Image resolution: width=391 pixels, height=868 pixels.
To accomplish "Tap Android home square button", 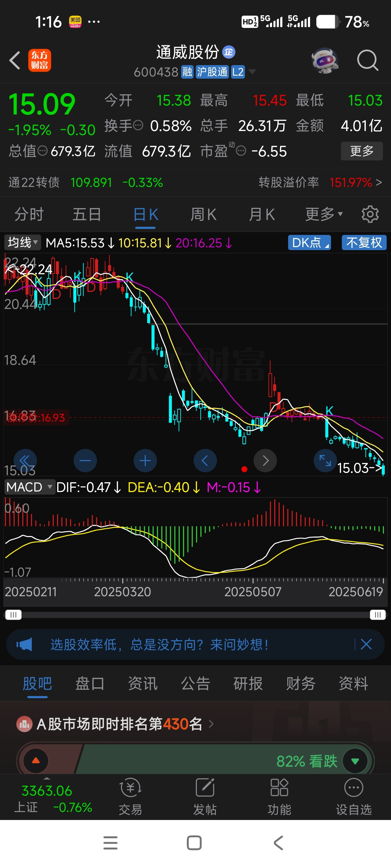I will click(x=194, y=843).
